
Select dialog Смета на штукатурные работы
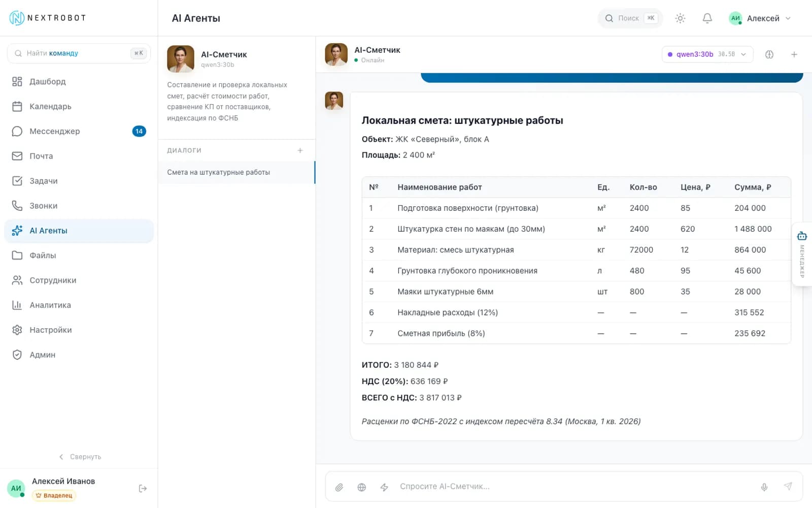[236, 172]
